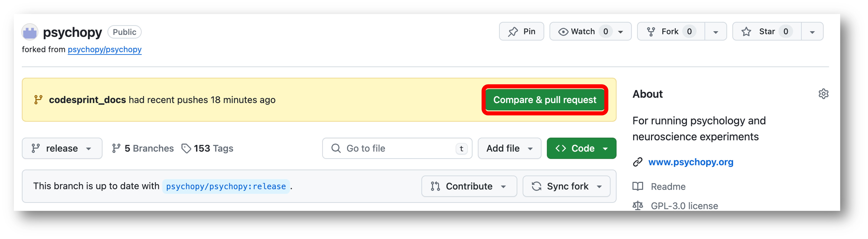Expand the Sync fork dropdown

tap(567, 186)
